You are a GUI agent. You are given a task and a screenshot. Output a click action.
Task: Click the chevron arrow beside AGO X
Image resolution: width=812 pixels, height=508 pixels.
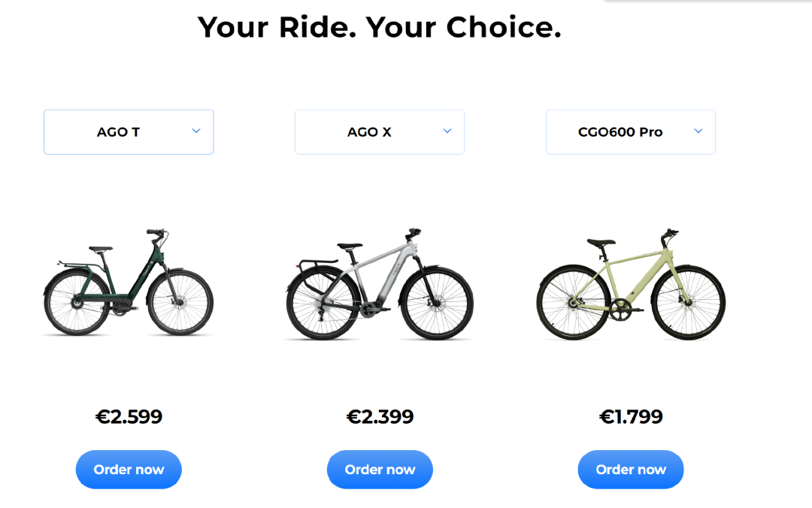pos(447,132)
